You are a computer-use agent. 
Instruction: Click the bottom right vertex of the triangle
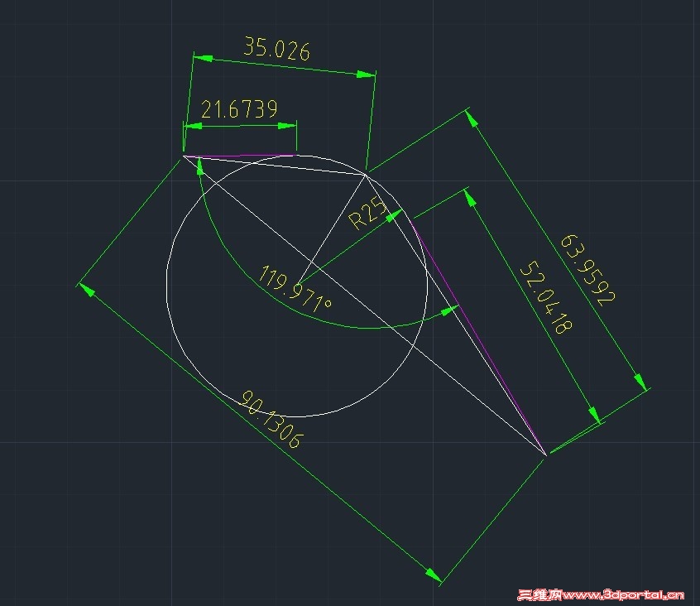[545, 454]
